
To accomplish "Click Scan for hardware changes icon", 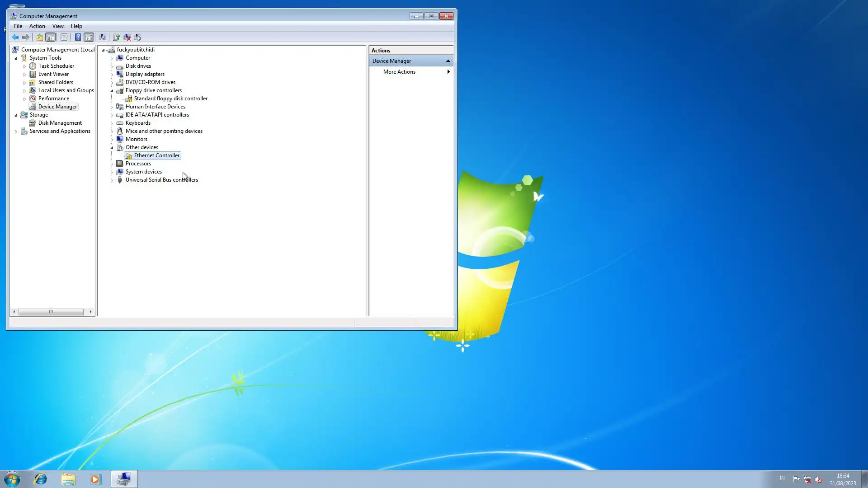I will [x=103, y=38].
